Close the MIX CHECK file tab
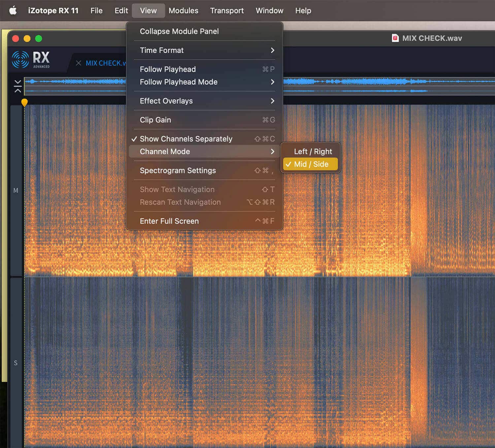This screenshot has height=448, width=495. click(x=79, y=63)
